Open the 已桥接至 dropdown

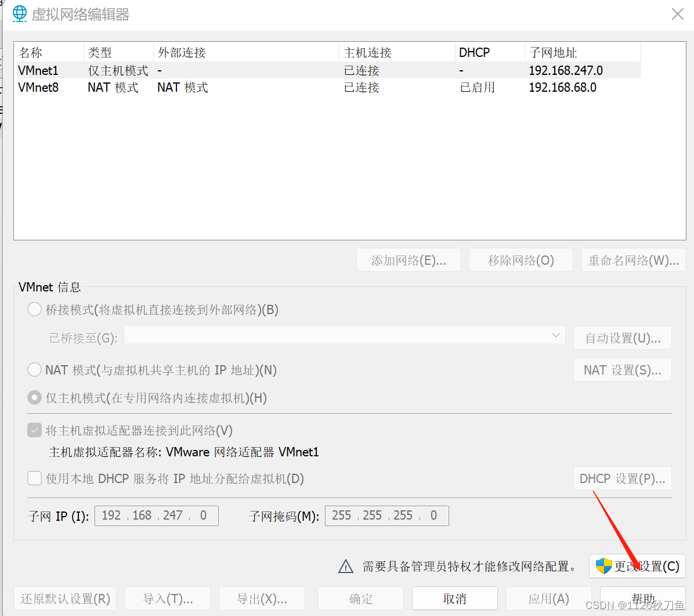344,335
